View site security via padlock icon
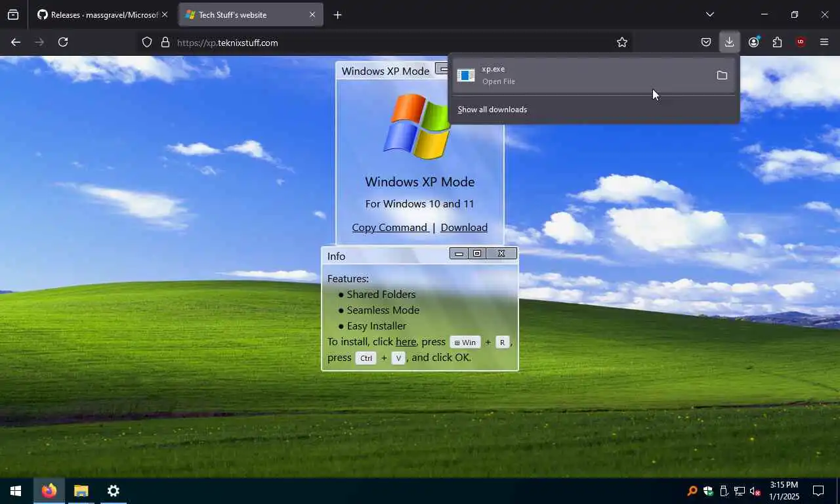This screenshot has width=840, height=504. point(165,42)
